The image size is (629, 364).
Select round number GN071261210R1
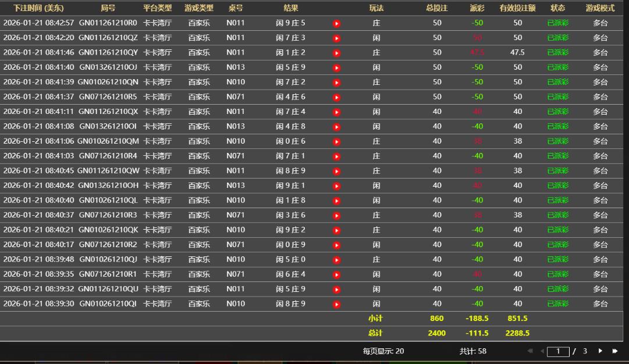click(108, 274)
